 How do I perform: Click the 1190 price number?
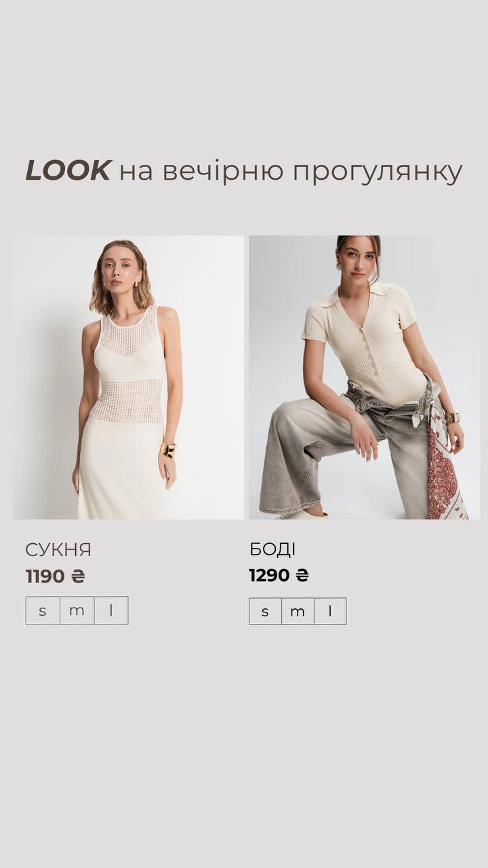pyautogui.click(x=45, y=576)
